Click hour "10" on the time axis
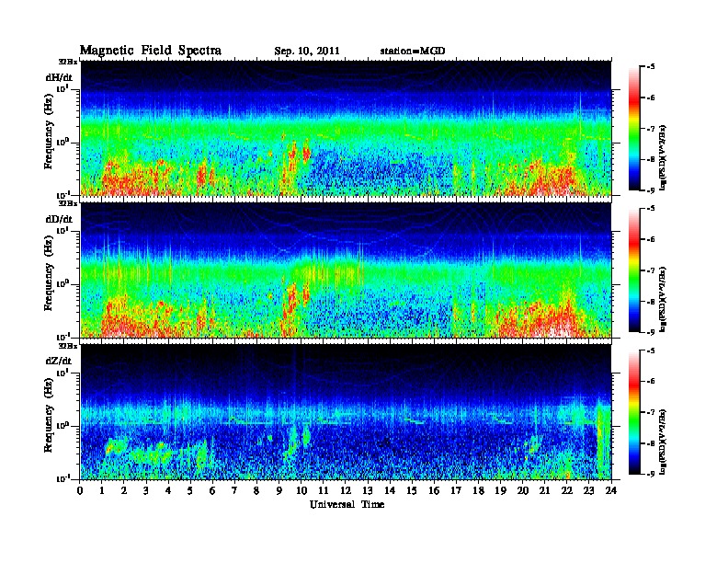The width and height of the screenshot is (728, 563). [301, 490]
